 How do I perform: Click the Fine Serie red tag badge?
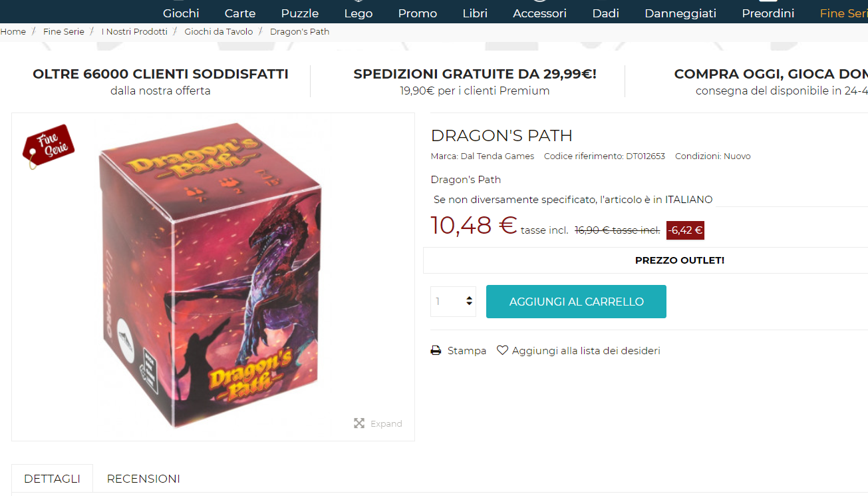[x=49, y=146]
